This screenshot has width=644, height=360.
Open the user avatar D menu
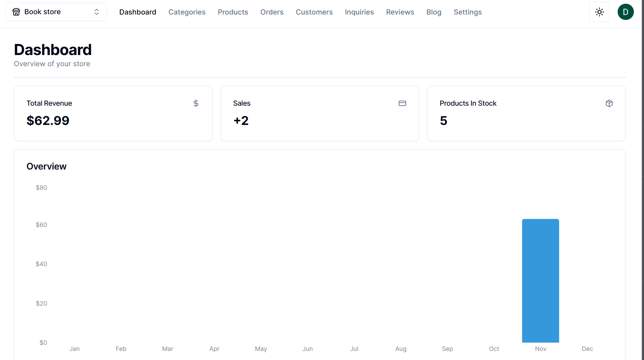(x=625, y=12)
